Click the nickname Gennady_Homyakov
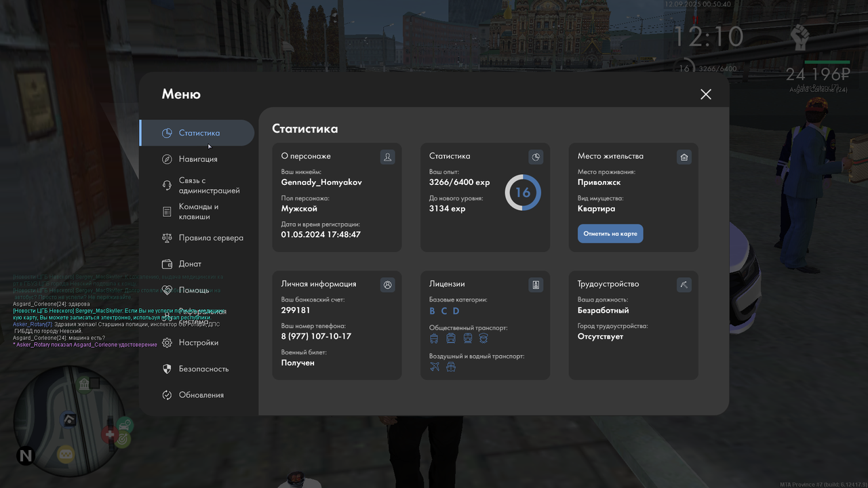868x488 pixels. tap(321, 182)
